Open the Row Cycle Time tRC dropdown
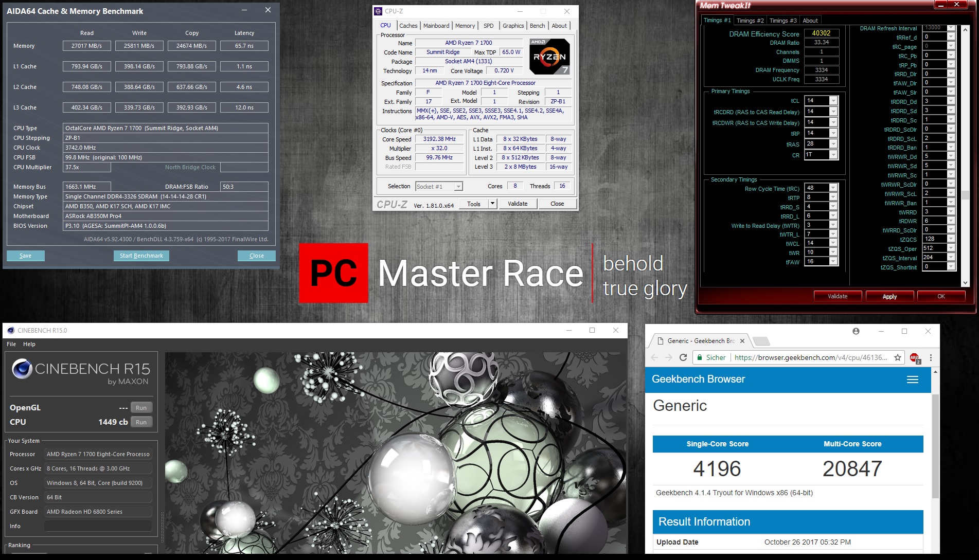979x560 pixels. (x=833, y=188)
